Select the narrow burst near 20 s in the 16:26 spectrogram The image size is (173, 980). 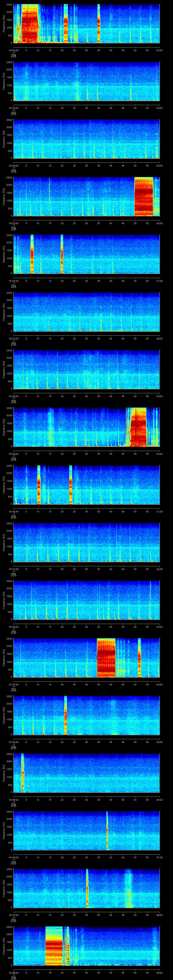pyautogui.click(x=62, y=254)
